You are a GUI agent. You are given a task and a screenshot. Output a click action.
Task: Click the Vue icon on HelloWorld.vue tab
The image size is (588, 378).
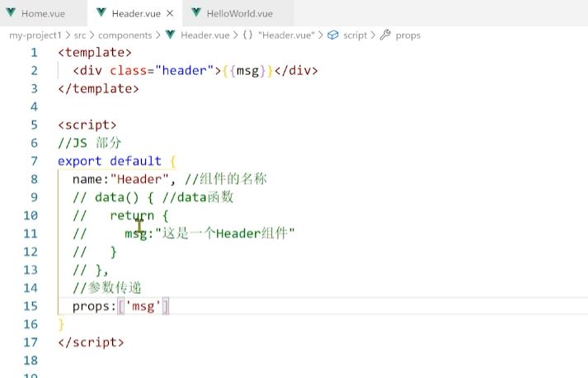coord(196,12)
